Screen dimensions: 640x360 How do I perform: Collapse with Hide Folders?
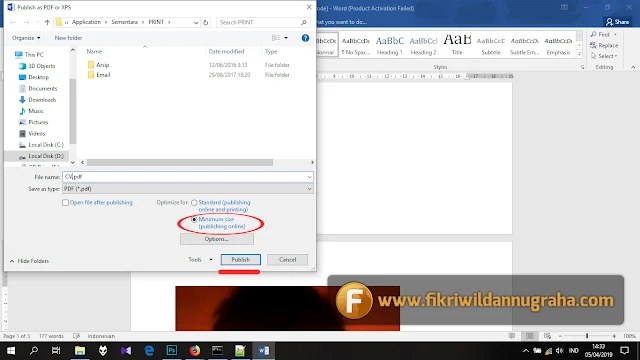29,261
